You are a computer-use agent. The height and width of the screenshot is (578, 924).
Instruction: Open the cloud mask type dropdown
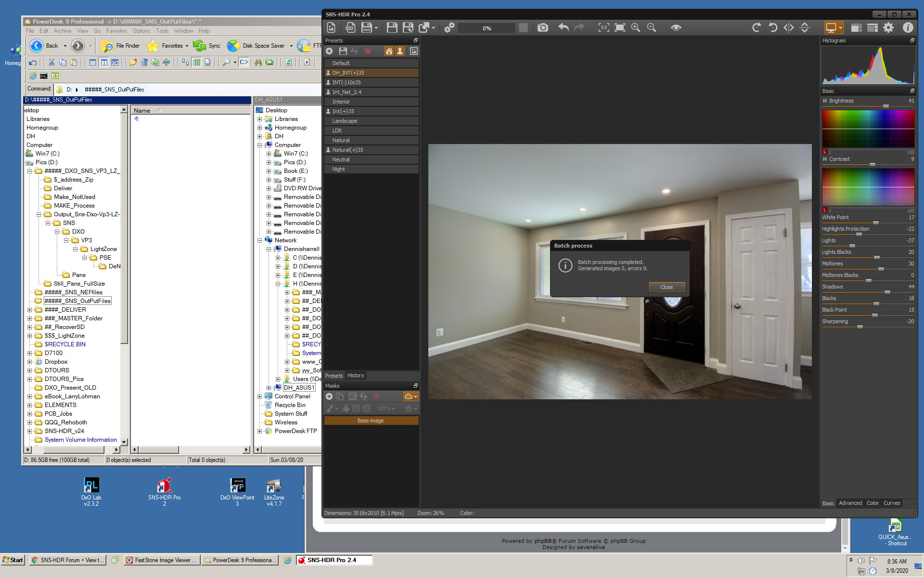tap(411, 396)
